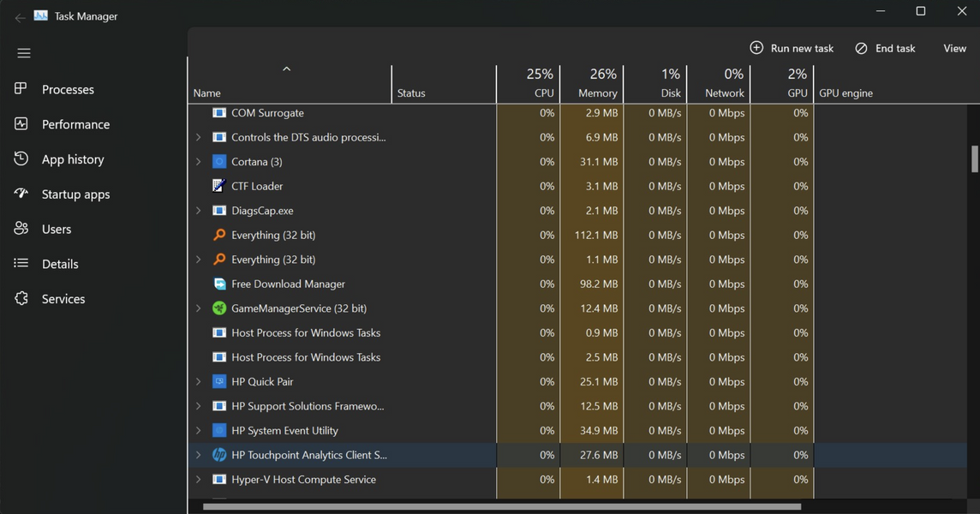Image resolution: width=980 pixels, height=514 pixels.
Task: Click the Run new task button
Action: pyautogui.click(x=792, y=49)
